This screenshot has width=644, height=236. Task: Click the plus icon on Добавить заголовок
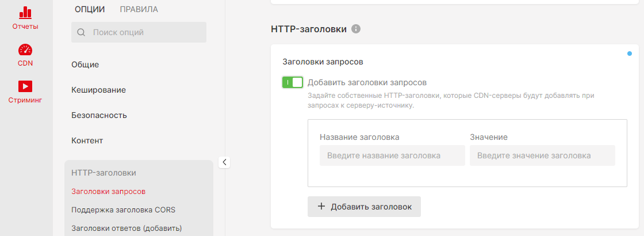coord(321,207)
